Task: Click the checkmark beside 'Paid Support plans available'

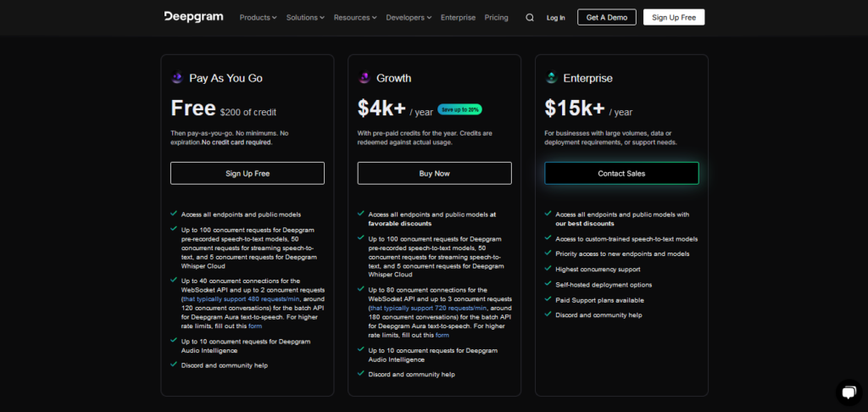Action: click(x=548, y=299)
